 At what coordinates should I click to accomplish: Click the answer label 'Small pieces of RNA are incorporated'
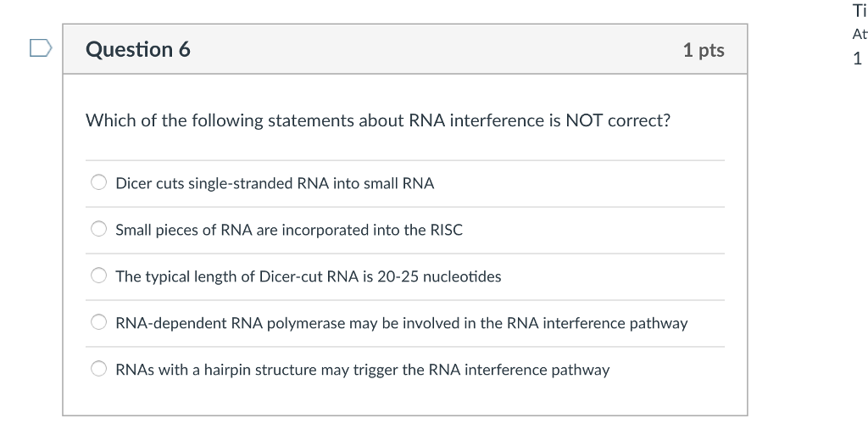point(288,230)
